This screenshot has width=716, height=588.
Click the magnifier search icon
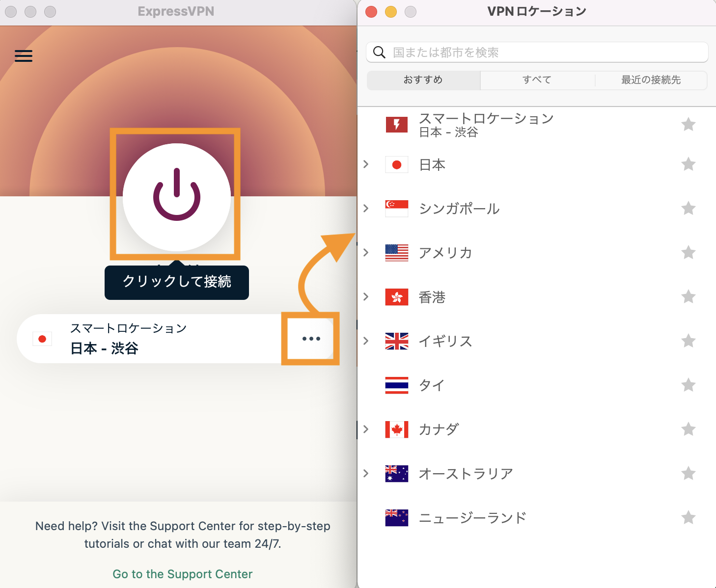tap(379, 52)
